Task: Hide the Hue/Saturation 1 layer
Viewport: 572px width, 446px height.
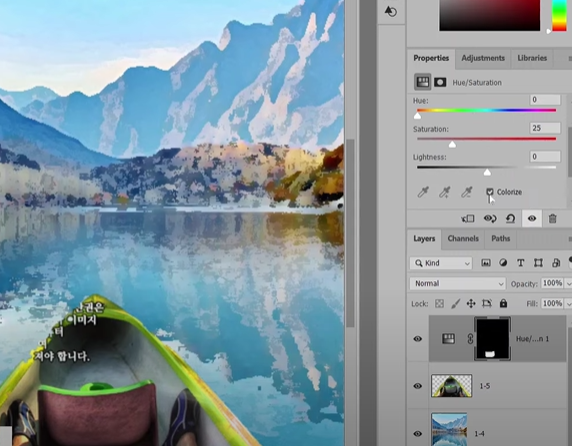Action: click(418, 339)
